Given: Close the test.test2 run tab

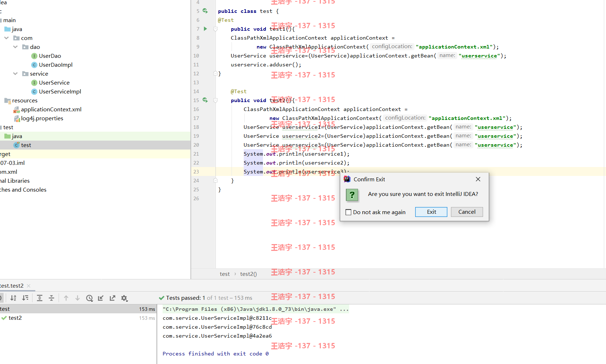Looking at the screenshot, I should pyautogui.click(x=29, y=286).
